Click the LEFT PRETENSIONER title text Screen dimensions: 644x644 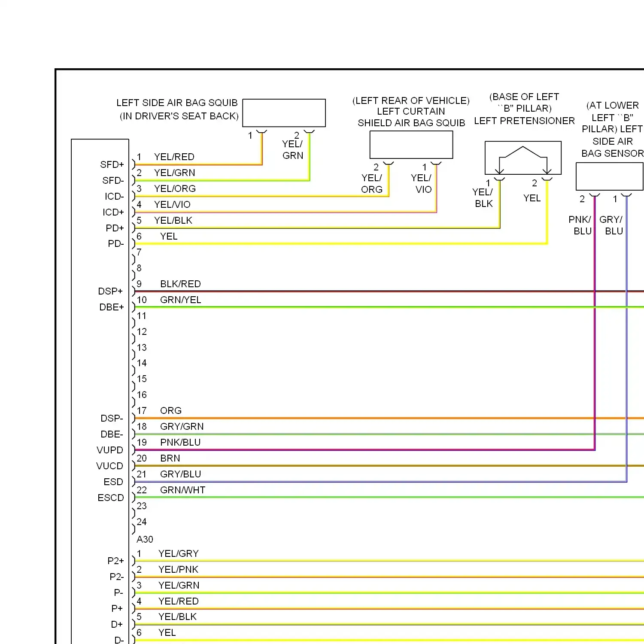524,121
